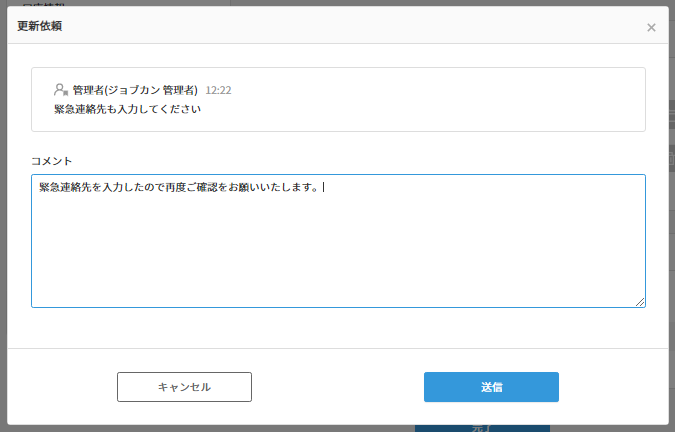This screenshot has height=432, width=675.
Task: Click the コメント field label
Action: 51,160
